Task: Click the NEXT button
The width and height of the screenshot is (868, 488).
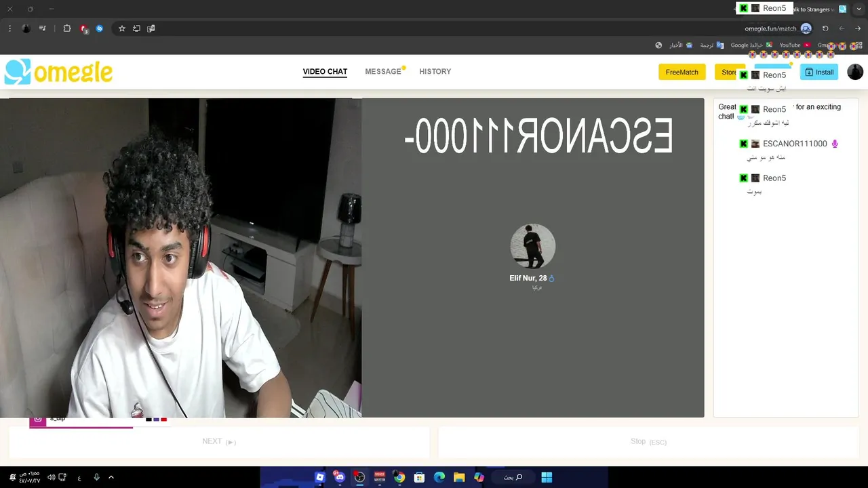Action: pyautogui.click(x=219, y=442)
